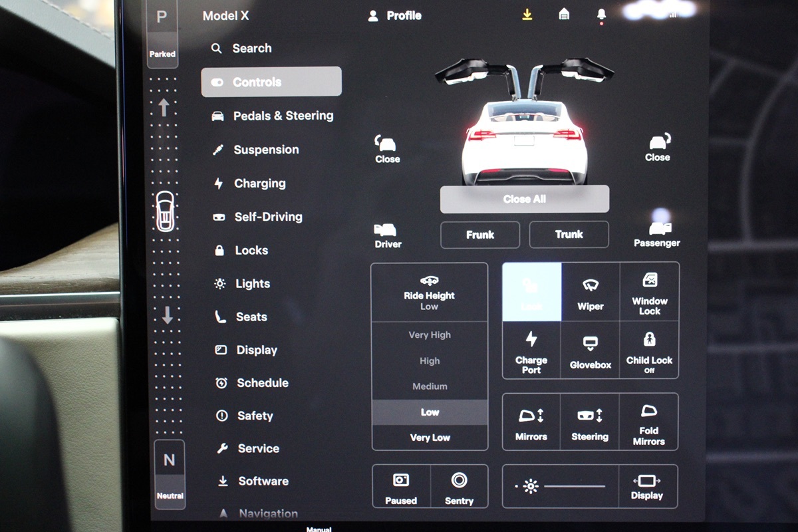This screenshot has height=532, width=798.
Task: Close the left falcon wing door
Action: point(387,149)
